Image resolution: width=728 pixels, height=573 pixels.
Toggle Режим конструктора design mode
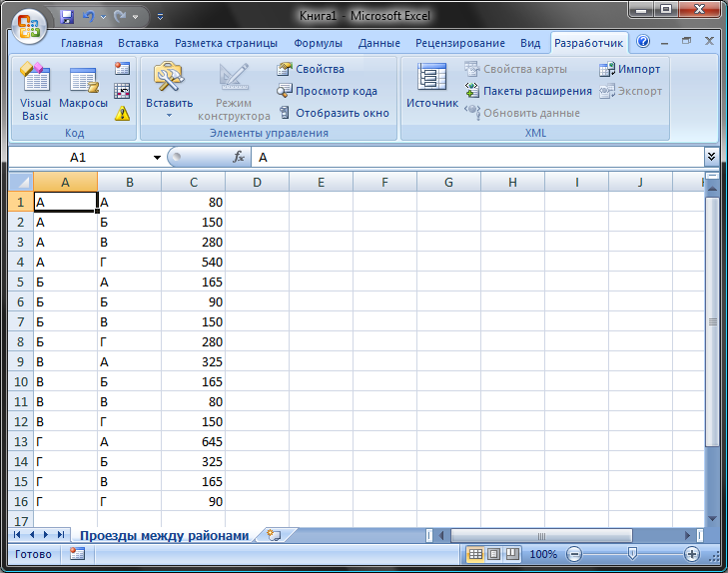(234, 91)
